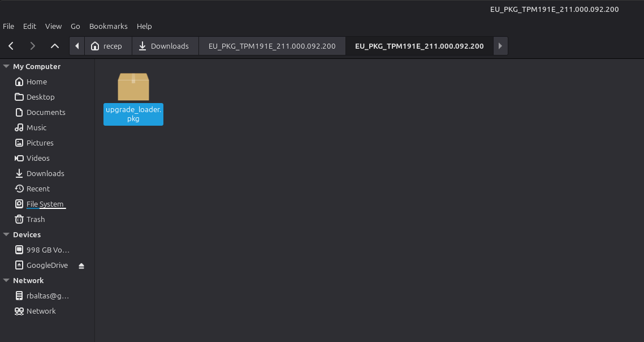Image resolution: width=644 pixels, height=342 pixels.
Task: Open Recent text label in sidebar
Action: point(38,189)
